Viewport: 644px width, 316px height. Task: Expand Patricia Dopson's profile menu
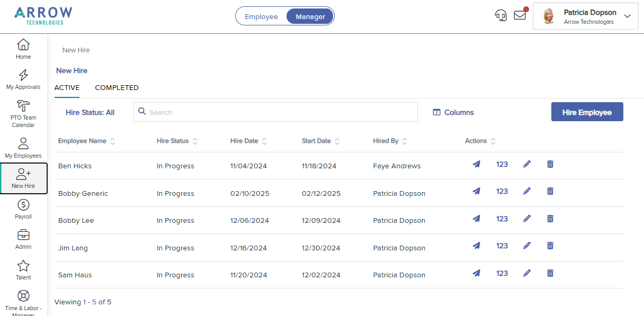[x=628, y=16]
